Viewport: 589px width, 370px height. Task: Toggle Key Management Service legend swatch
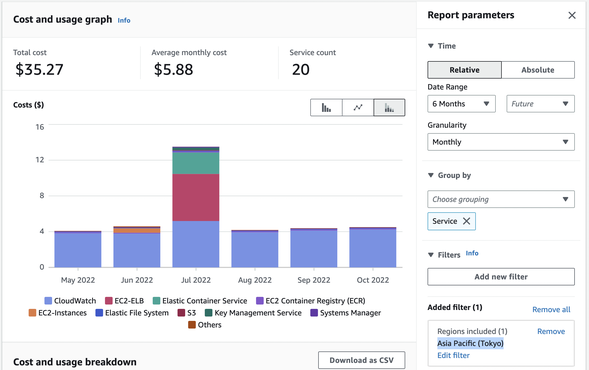[x=208, y=313]
